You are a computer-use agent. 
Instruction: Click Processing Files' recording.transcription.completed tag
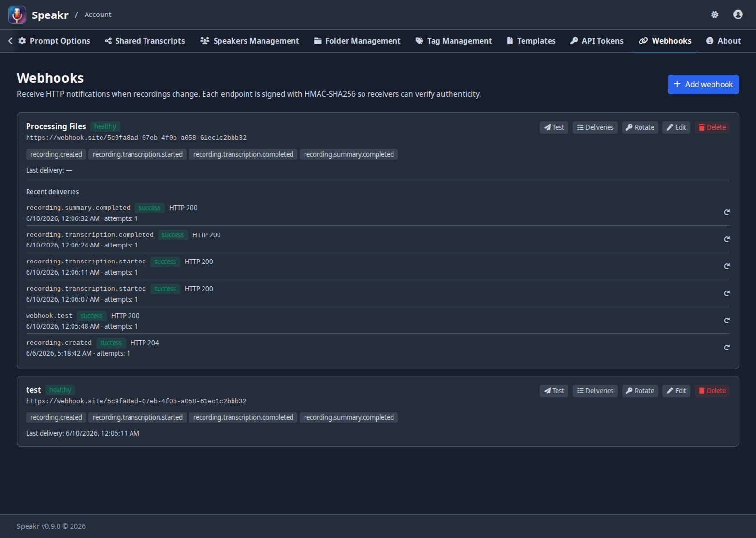243,154
